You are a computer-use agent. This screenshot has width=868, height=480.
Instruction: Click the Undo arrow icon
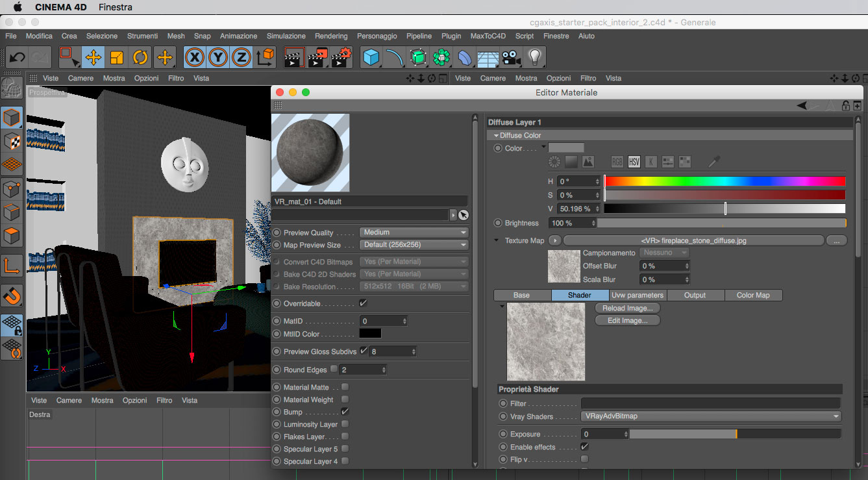[x=17, y=58]
